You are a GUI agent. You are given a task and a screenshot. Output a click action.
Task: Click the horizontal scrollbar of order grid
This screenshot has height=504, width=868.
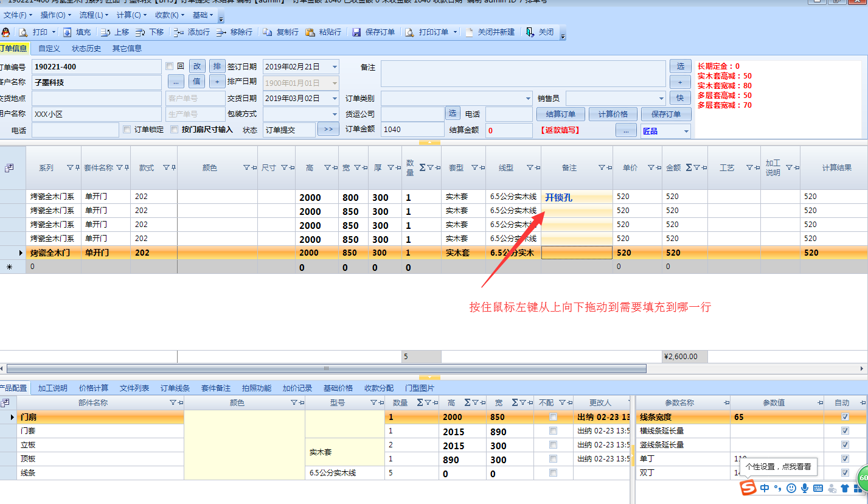tap(326, 368)
